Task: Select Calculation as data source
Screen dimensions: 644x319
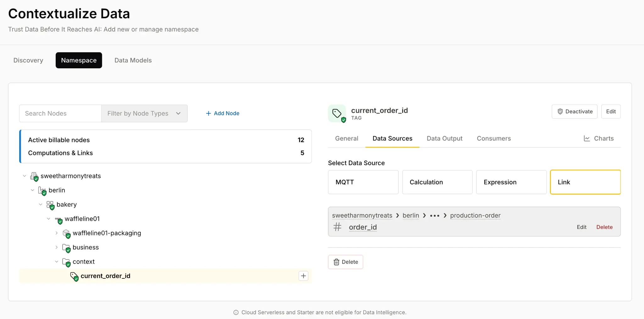Action: [437, 182]
